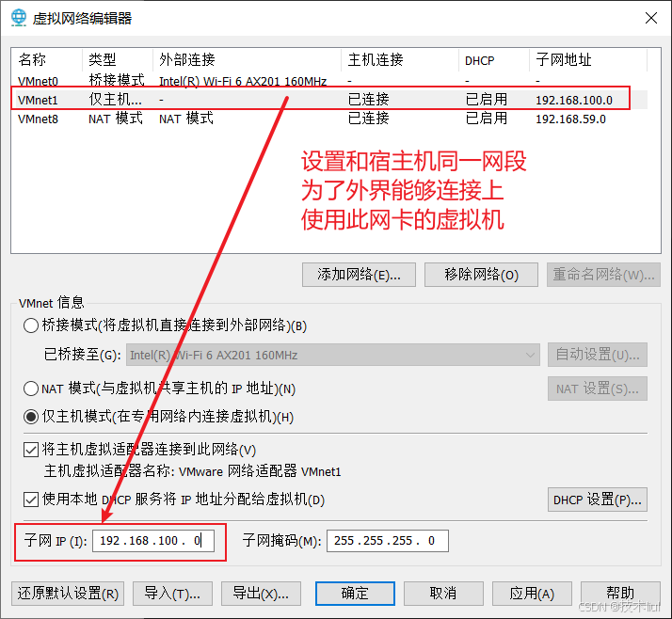Click subnet address 192.168.100.0 cell
672x619 pixels.
[x=574, y=101]
